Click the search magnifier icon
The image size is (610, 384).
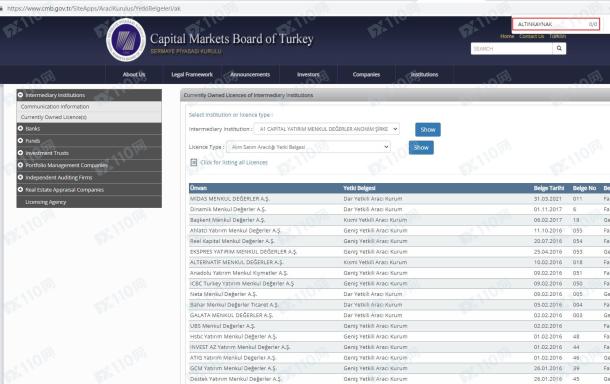559,48
